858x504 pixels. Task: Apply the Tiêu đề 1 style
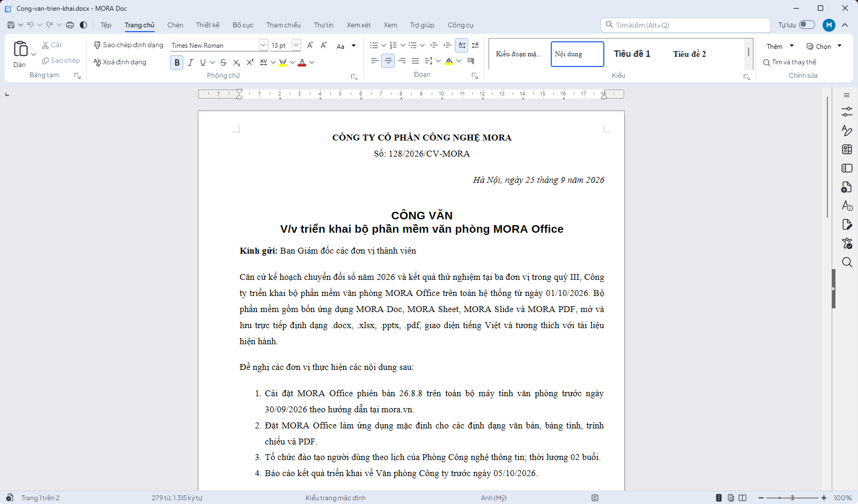632,54
